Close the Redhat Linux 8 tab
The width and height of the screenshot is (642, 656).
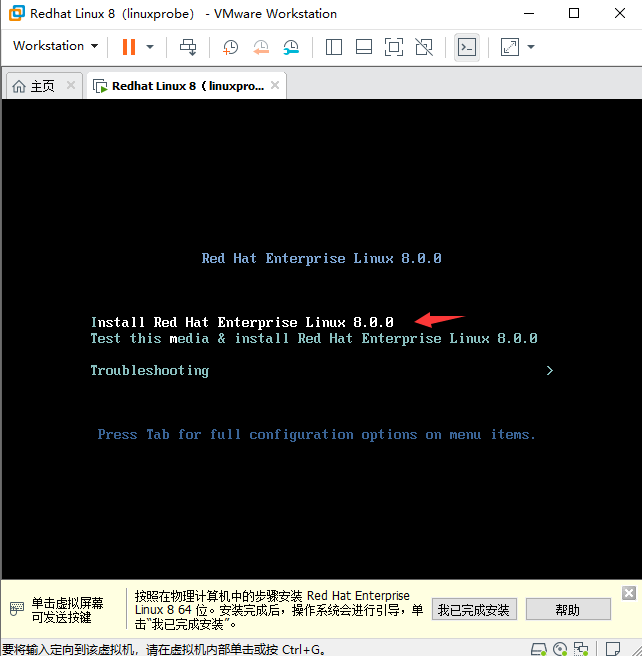(275, 85)
